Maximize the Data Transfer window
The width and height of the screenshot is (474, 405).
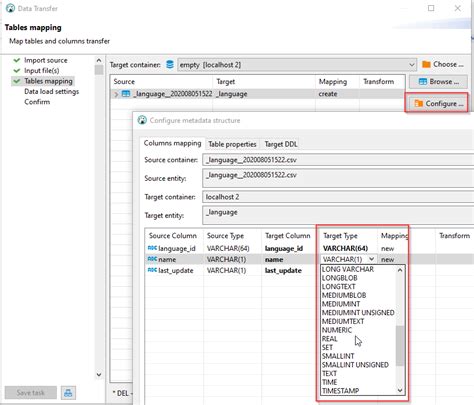(431, 8)
